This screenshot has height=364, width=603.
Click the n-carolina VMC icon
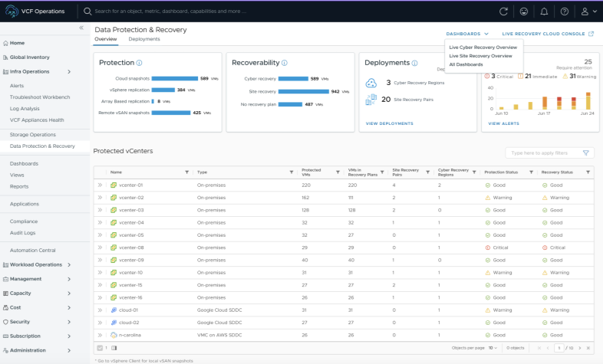114,335
